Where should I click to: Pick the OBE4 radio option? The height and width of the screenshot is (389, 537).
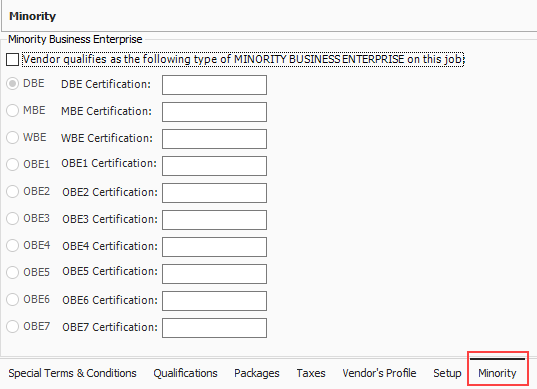[x=12, y=246]
